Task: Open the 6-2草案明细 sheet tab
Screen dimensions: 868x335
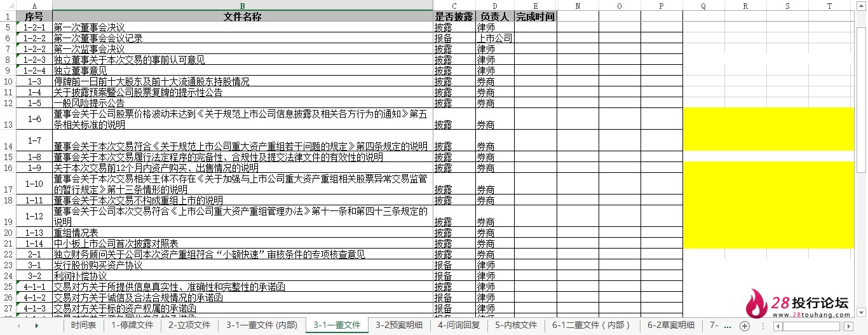Action: click(x=670, y=325)
